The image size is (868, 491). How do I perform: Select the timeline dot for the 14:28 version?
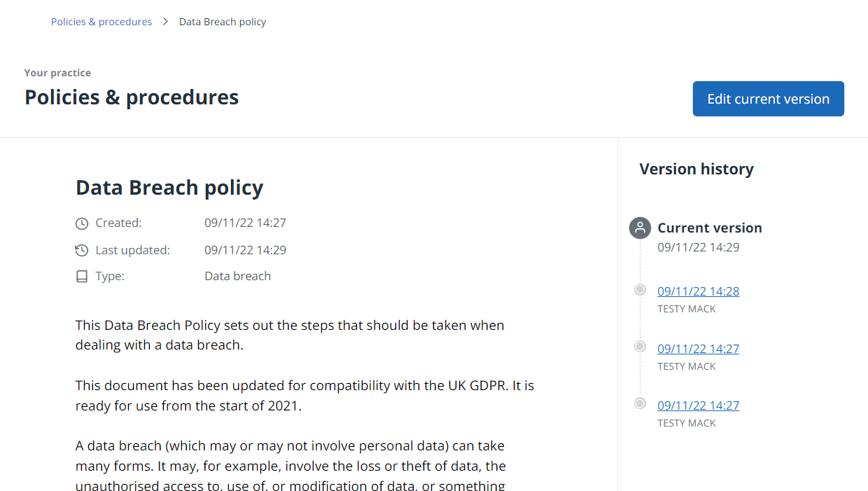pyautogui.click(x=640, y=290)
